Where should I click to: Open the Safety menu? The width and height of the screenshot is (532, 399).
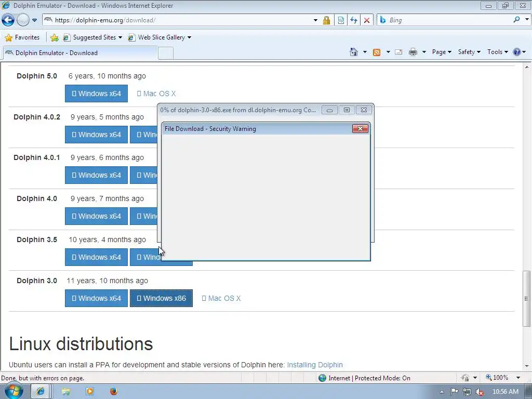point(469,52)
